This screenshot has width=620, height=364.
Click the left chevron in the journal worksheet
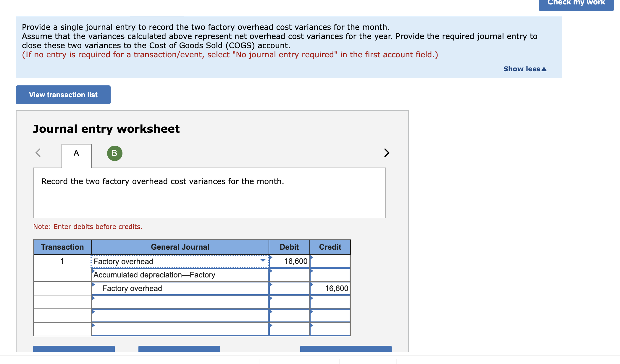[38, 153]
